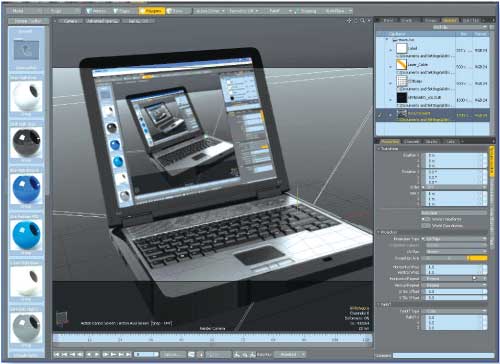Switch to the Items tab in right panel

pyautogui.click(x=388, y=21)
